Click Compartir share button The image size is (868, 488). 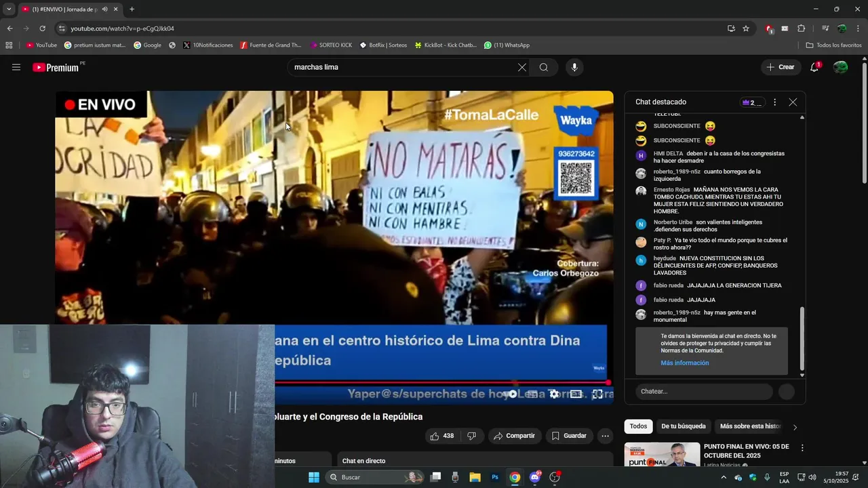[514, 436]
